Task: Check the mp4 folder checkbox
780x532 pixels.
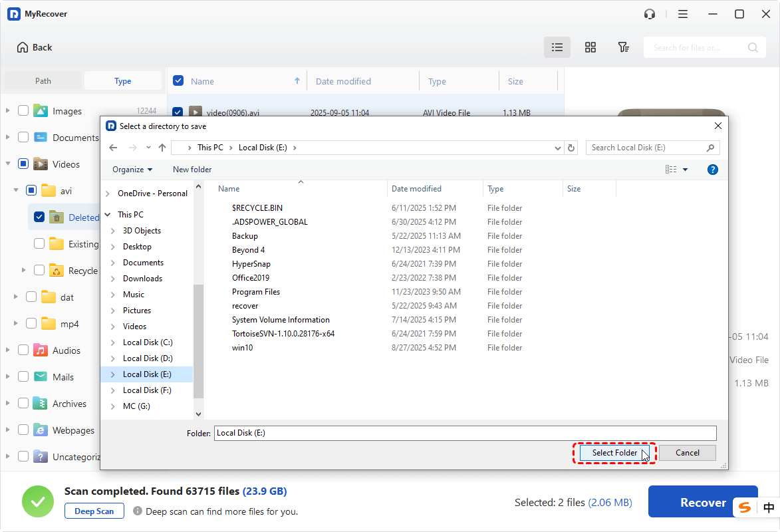Action: pyautogui.click(x=31, y=323)
